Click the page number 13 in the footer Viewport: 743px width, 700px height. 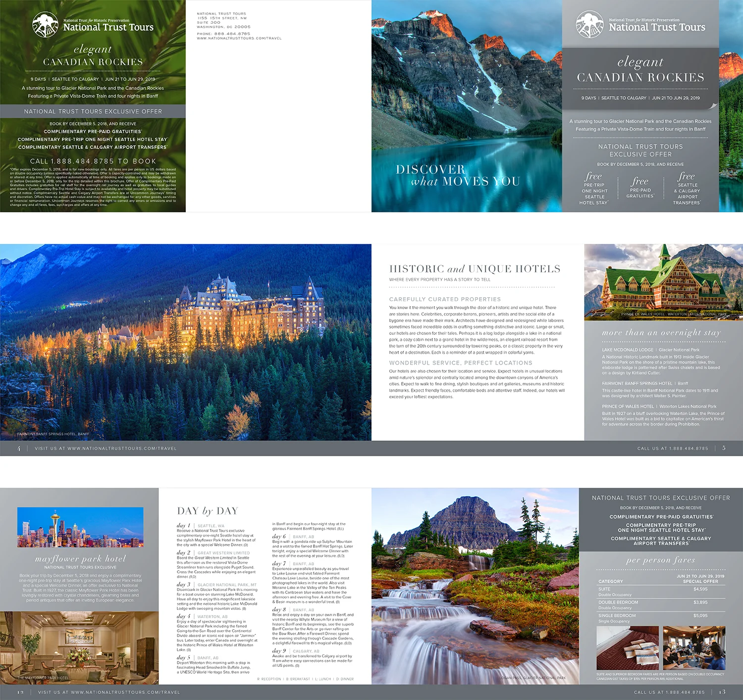pos(722,692)
